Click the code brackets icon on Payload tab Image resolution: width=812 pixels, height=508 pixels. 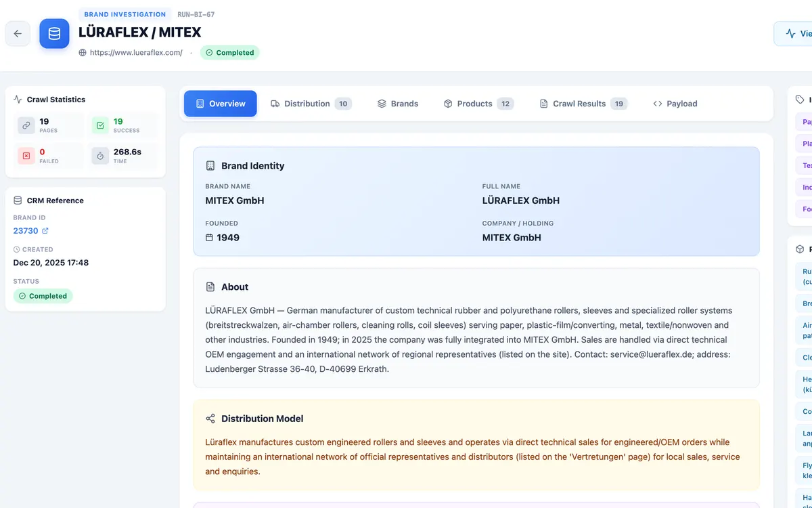coord(657,104)
